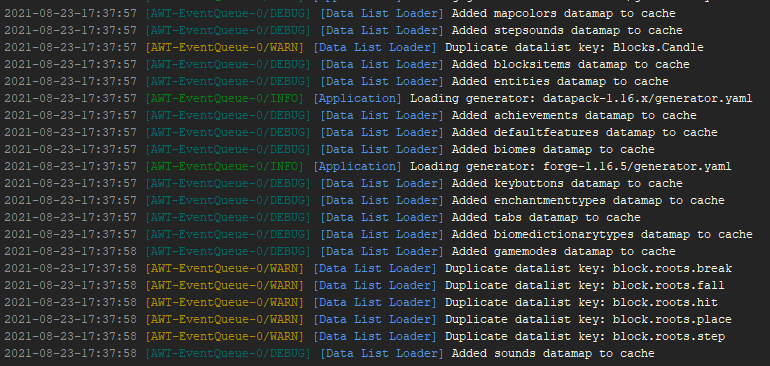Select the 'Added defaultfeatures datamap to cache' message

point(584,133)
